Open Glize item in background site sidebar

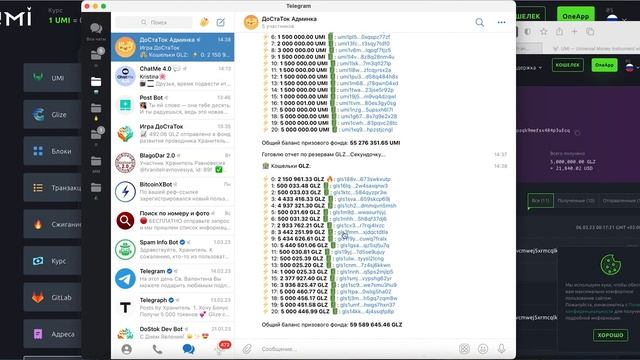tap(52, 114)
